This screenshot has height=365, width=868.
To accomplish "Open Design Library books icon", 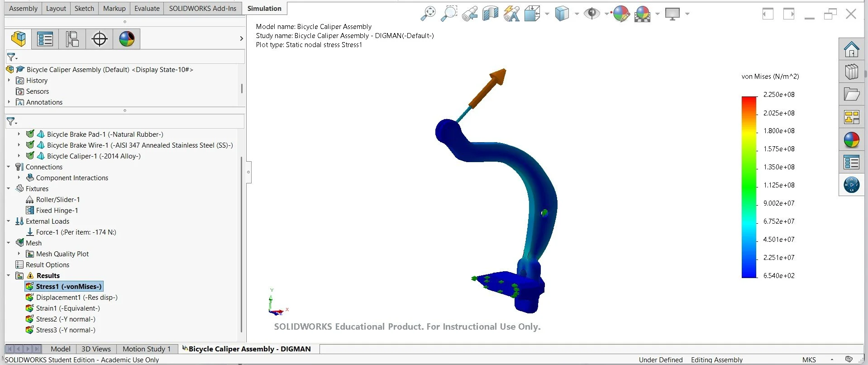I will point(852,72).
